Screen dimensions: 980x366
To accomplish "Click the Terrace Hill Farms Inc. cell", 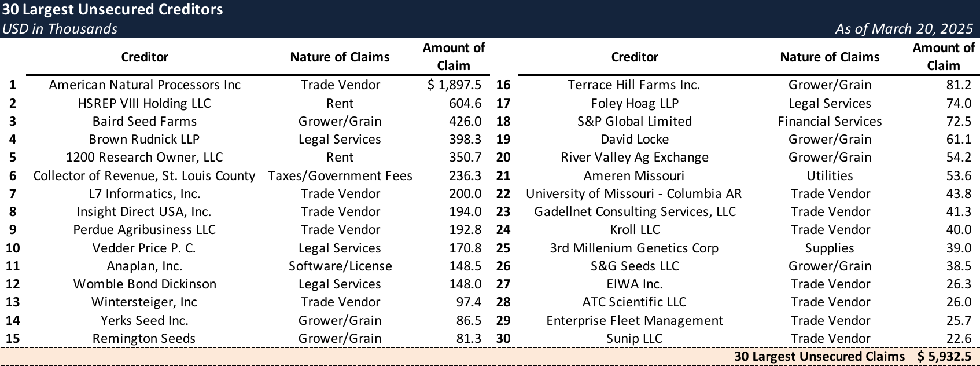I will pyautogui.click(x=634, y=85).
